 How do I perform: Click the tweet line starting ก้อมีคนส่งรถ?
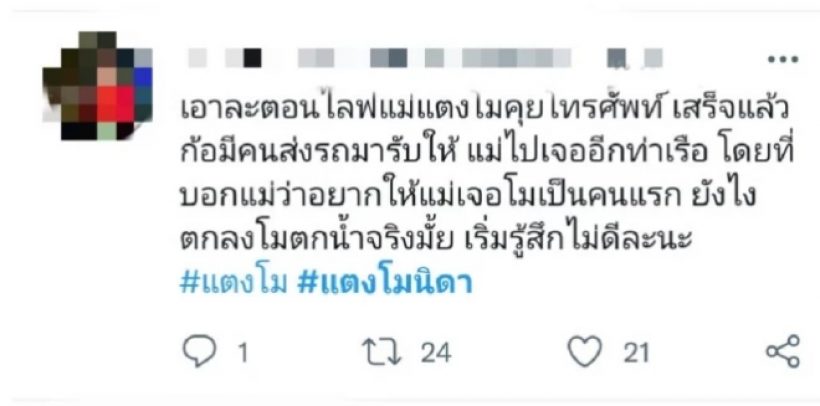click(487, 152)
